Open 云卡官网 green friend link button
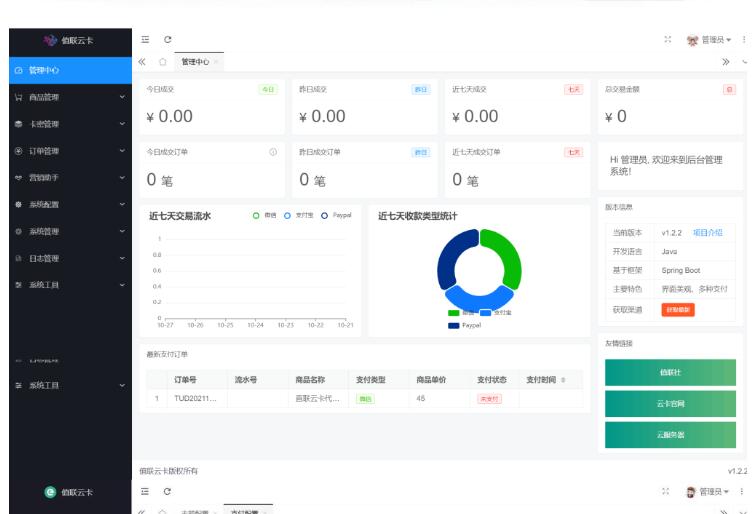 pyautogui.click(x=670, y=403)
